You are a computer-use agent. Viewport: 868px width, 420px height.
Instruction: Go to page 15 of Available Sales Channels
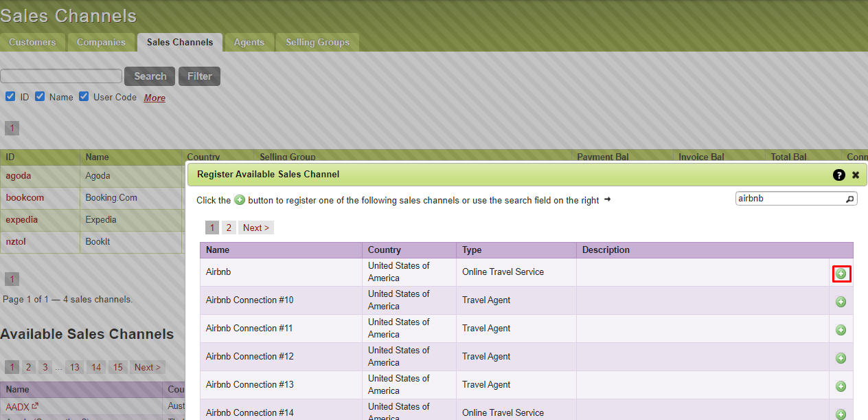118,367
